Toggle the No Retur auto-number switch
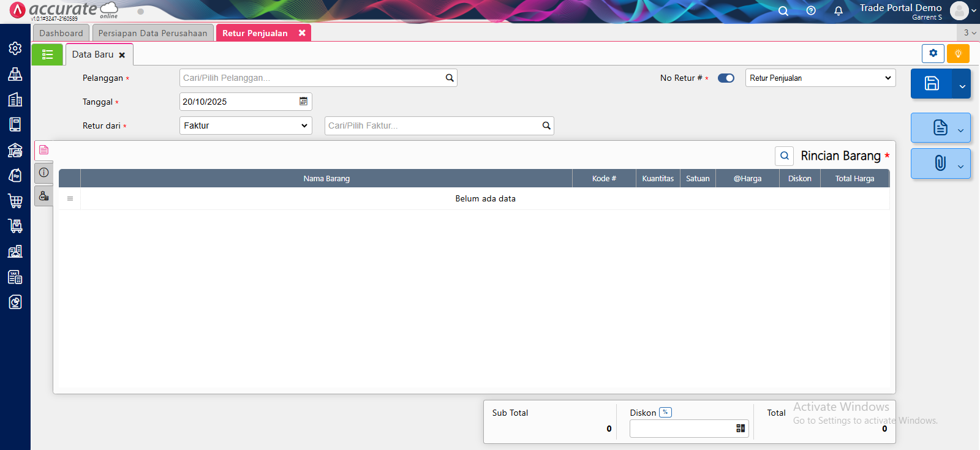 [x=726, y=78]
